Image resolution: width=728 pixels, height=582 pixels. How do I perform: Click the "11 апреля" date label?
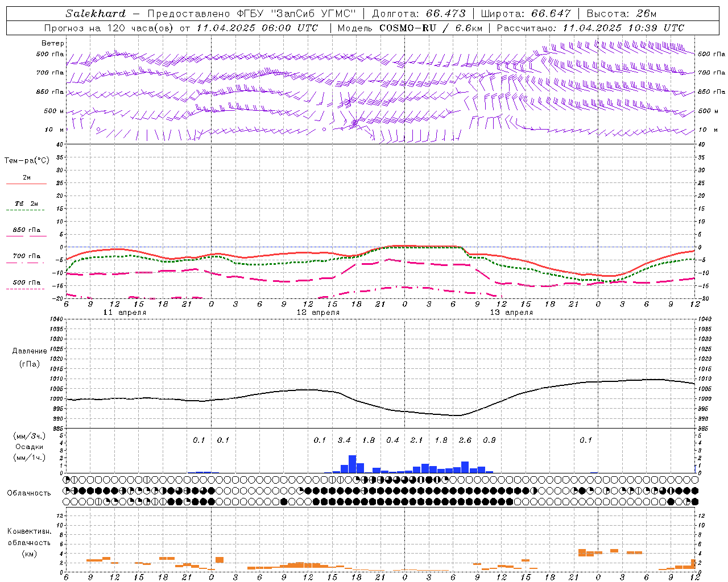click(125, 313)
